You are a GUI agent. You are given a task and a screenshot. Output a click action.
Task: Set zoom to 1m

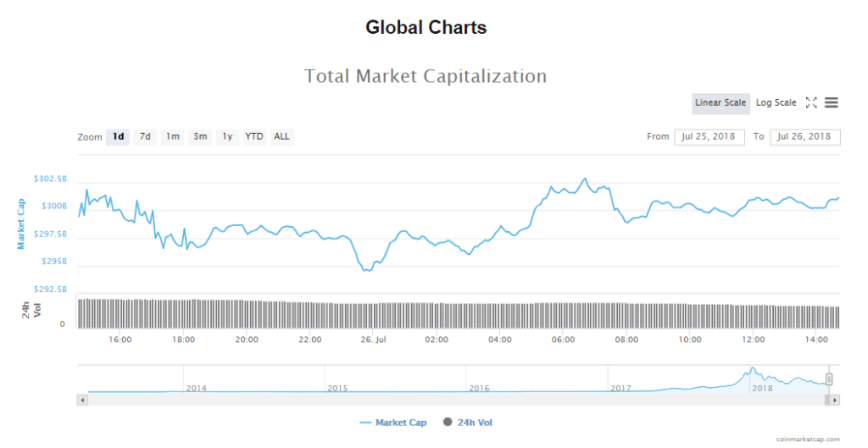[172, 136]
